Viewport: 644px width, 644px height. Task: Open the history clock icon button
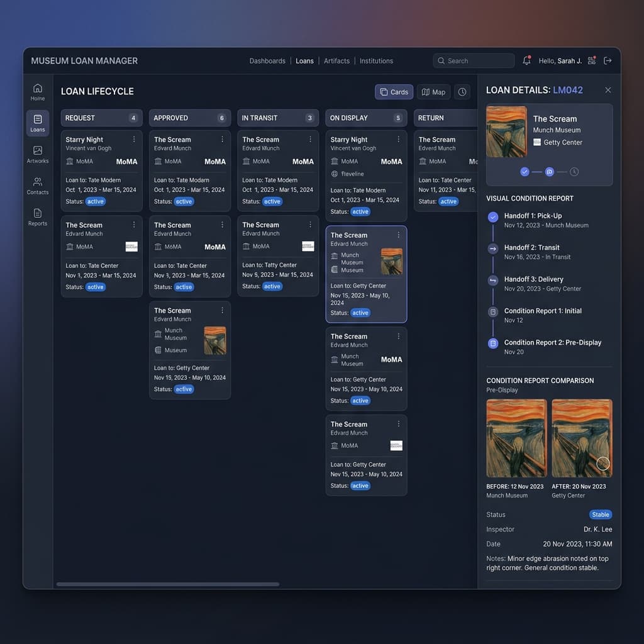(462, 92)
